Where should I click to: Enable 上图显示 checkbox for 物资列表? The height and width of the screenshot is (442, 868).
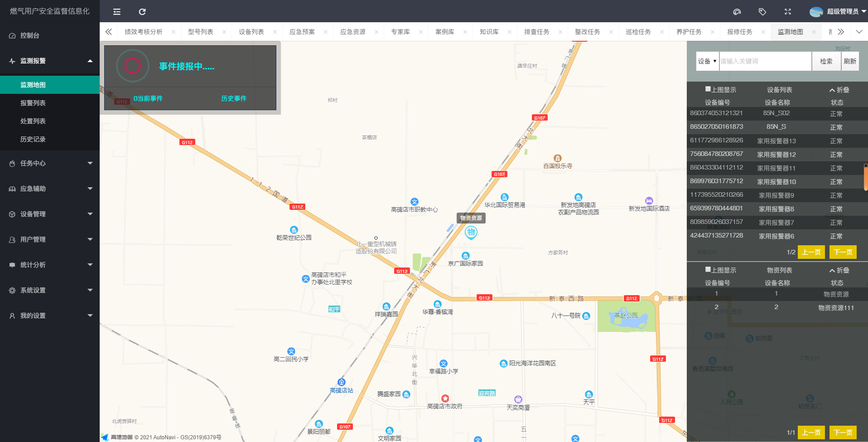coord(708,270)
